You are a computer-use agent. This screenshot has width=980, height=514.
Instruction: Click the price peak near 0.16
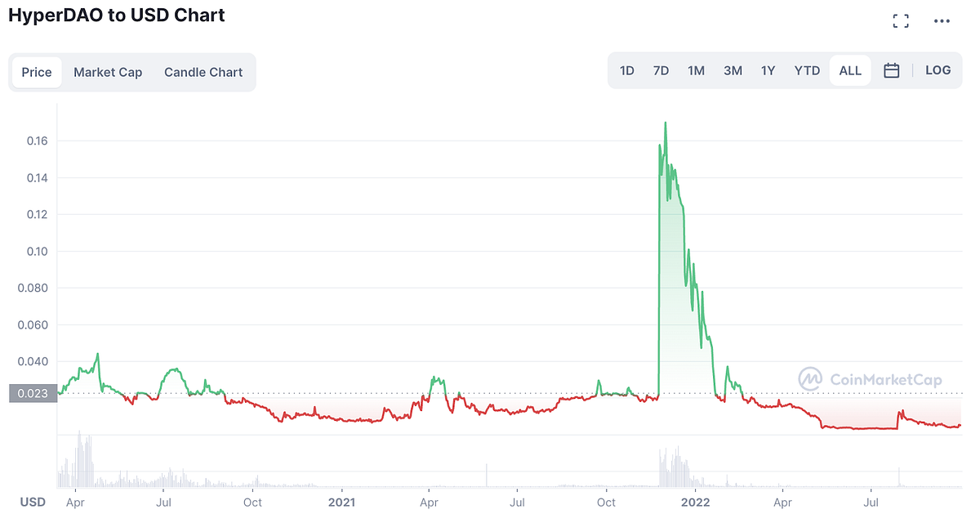pos(666,123)
